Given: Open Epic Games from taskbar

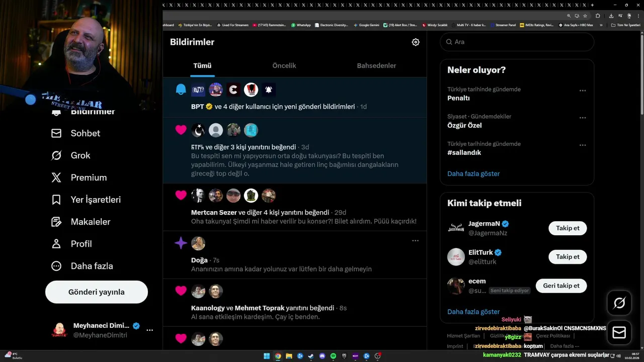Looking at the screenshot, I should [344, 356].
